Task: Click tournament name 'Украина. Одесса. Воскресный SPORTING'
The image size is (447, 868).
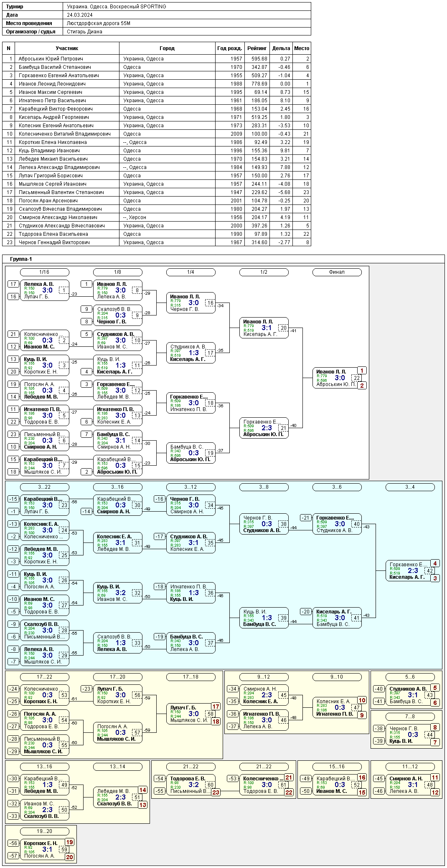Action: [x=117, y=7]
